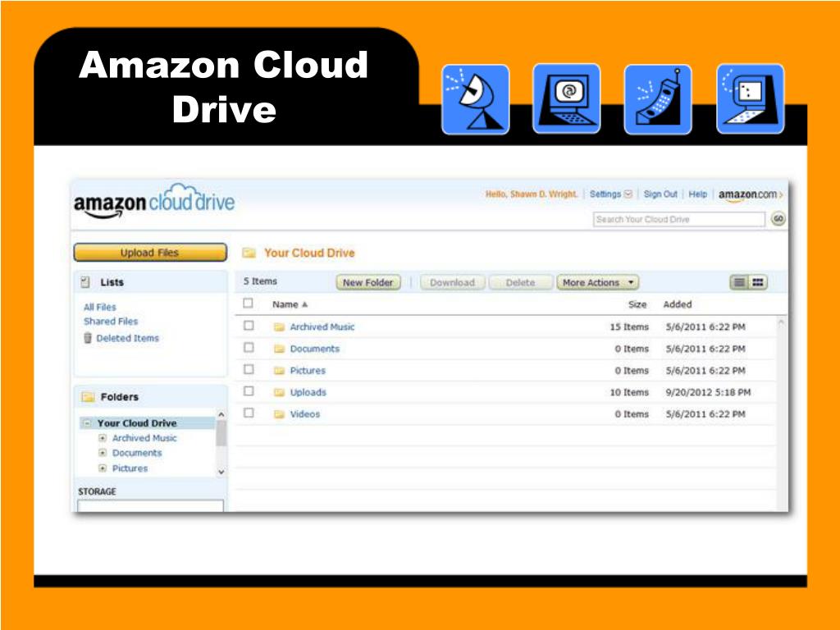The width and height of the screenshot is (840, 630).
Task: Click the Videos folder icon in file list
Action: [279, 414]
